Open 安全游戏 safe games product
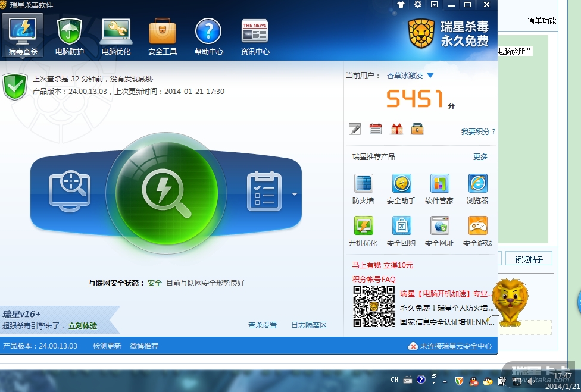 tap(477, 232)
